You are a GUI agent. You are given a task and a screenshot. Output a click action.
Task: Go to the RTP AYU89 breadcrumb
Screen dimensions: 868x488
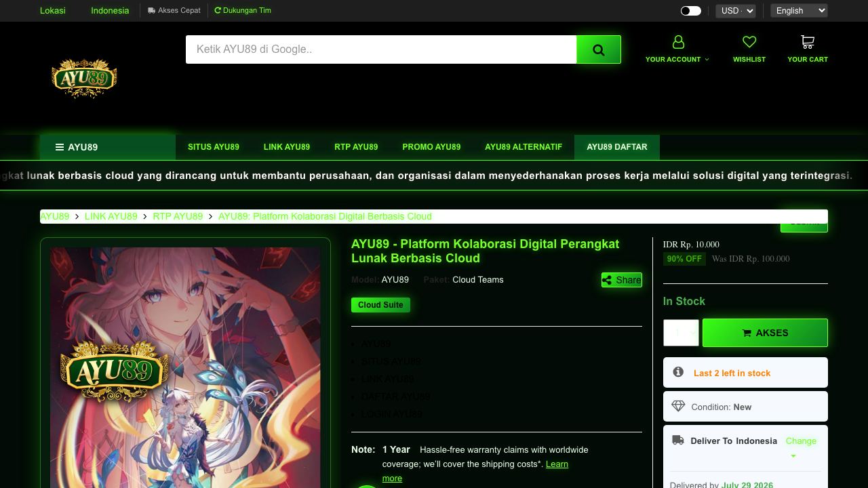click(x=178, y=216)
